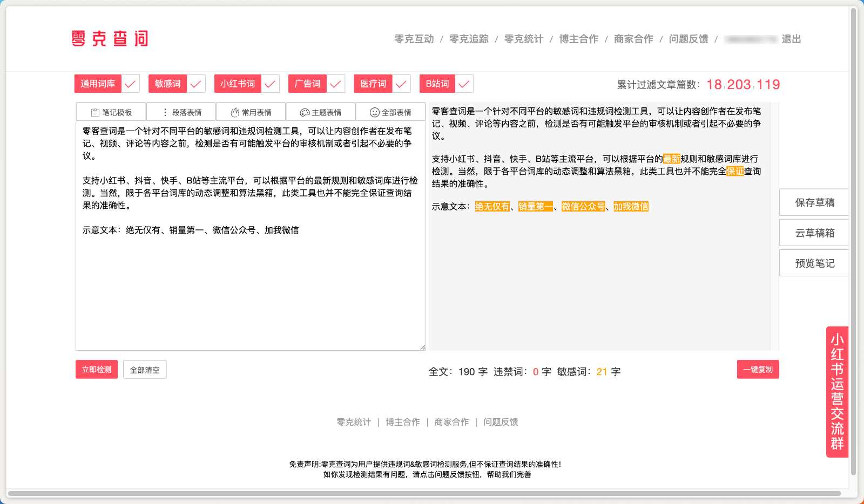Open the 问题反馈 feedback menu item
864x504 pixels.
(688, 38)
